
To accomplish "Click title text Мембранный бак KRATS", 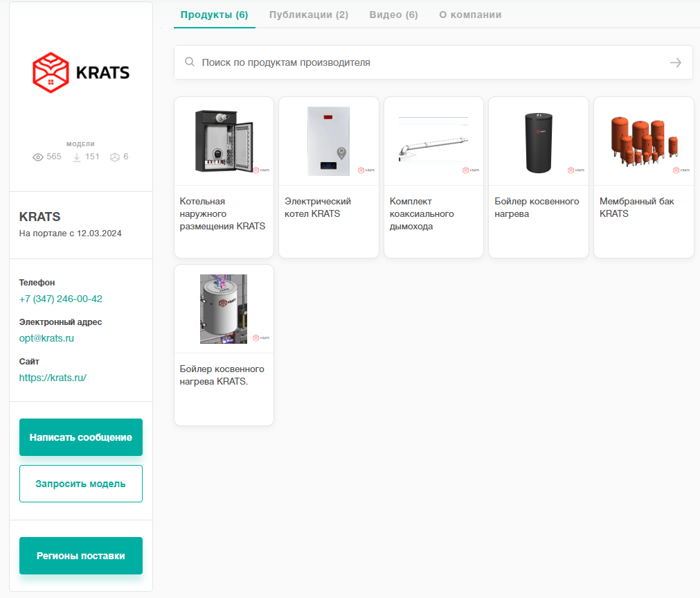I will (636, 207).
